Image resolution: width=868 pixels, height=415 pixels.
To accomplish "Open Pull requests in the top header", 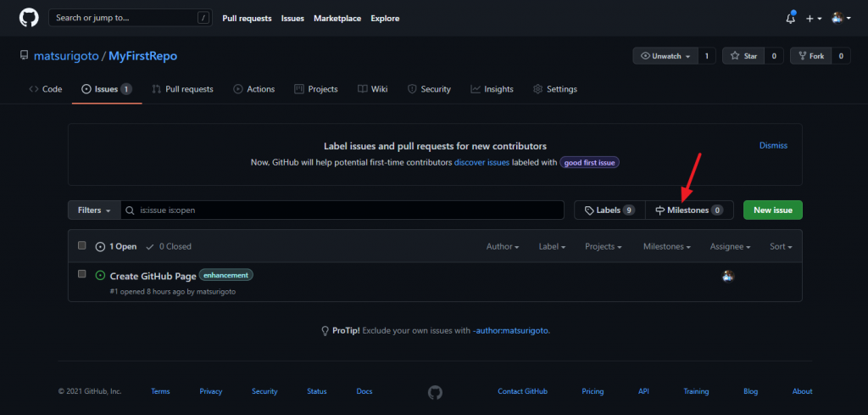I will click(247, 19).
